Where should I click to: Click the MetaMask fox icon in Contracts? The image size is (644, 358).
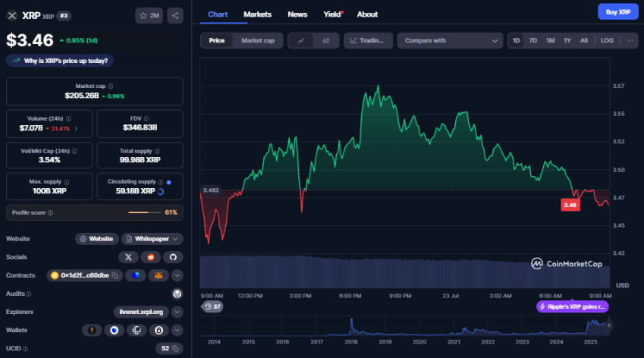tap(159, 275)
